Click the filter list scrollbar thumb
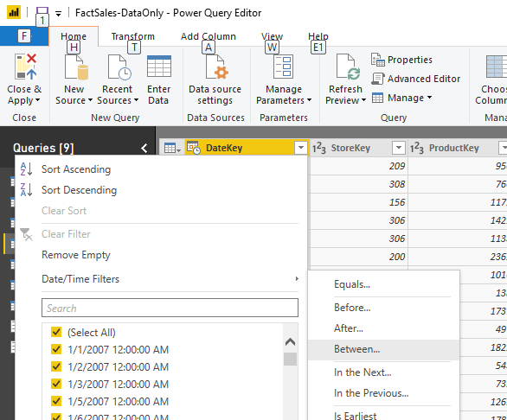Screen dimensions: 507x420 coord(290,359)
